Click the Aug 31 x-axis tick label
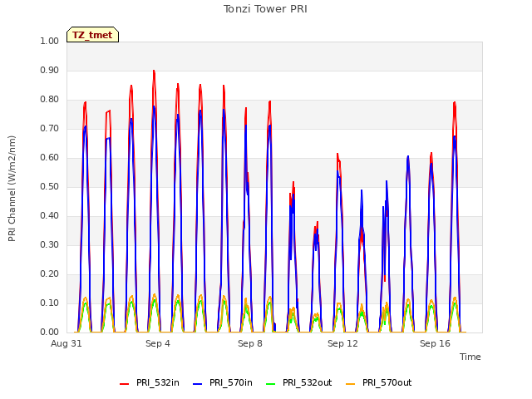The image size is (532, 399). tap(66, 343)
